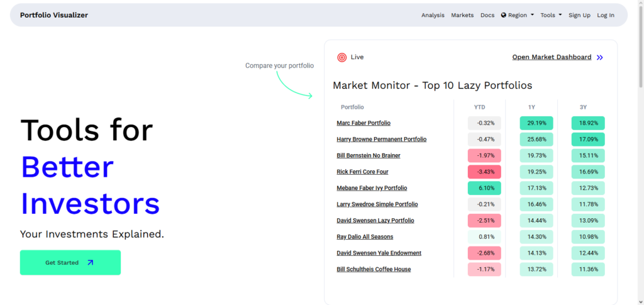
Task: Click the 11.36% 3Y value
Action: 588,269
